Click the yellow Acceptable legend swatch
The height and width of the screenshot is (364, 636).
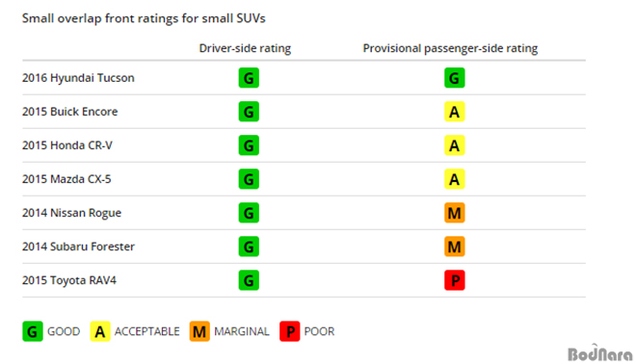pos(100,331)
